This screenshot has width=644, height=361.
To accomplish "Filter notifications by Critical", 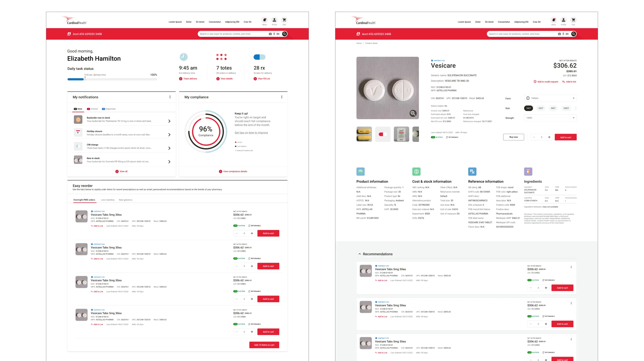I will (92, 109).
